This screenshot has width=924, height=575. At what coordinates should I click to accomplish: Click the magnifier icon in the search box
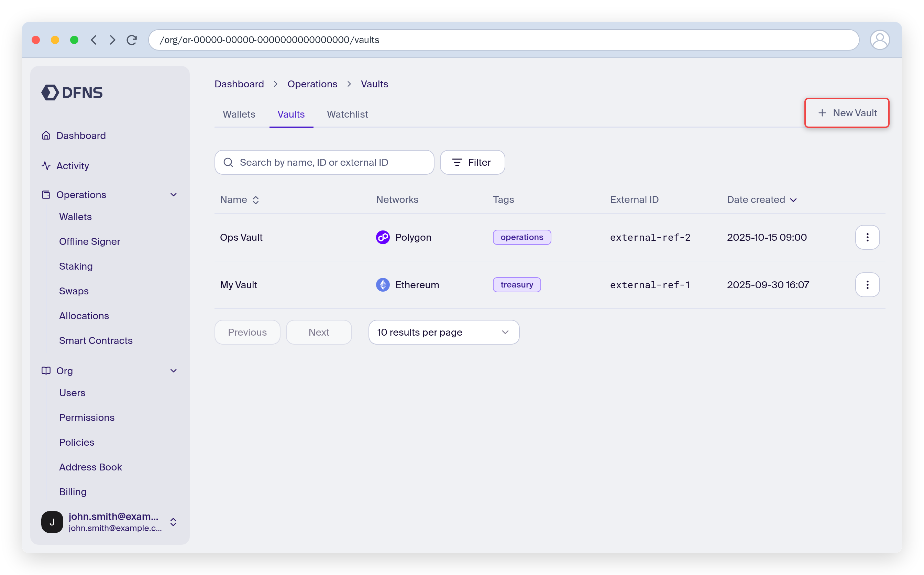click(228, 162)
